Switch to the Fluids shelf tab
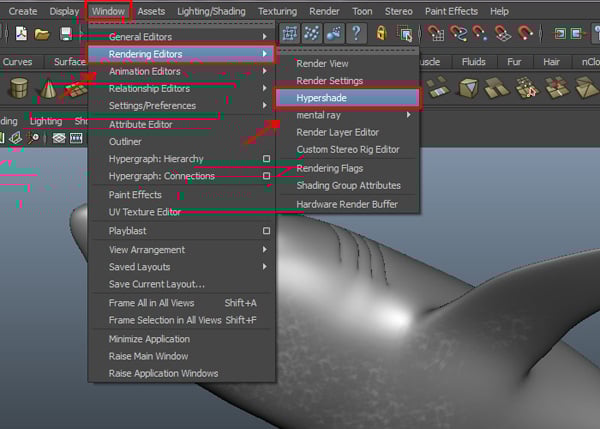The height and width of the screenshot is (429, 600). (473, 61)
